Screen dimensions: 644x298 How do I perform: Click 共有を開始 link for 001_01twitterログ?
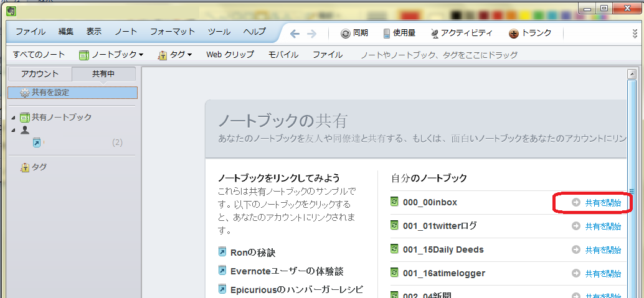[x=603, y=226]
